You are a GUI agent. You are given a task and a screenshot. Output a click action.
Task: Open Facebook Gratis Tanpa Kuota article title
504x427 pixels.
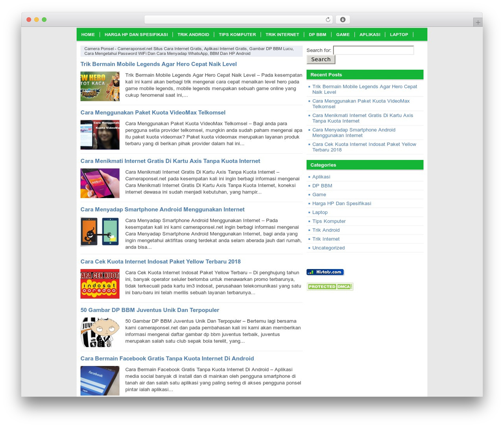pos(167,358)
